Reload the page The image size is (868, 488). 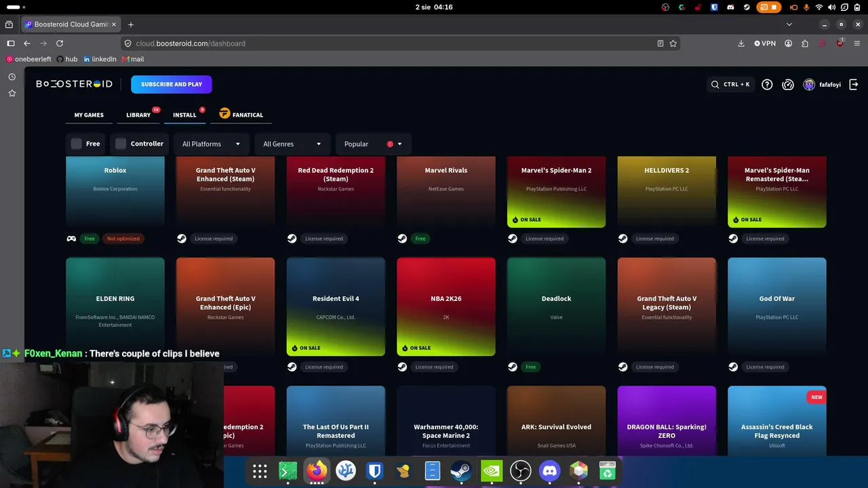pyautogui.click(x=60, y=43)
